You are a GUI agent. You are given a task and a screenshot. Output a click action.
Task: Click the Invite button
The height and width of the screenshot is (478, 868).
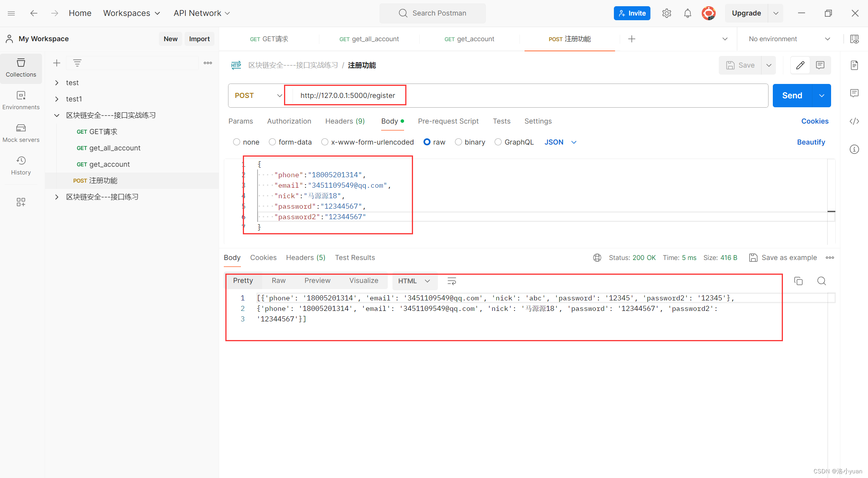click(632, 13)
